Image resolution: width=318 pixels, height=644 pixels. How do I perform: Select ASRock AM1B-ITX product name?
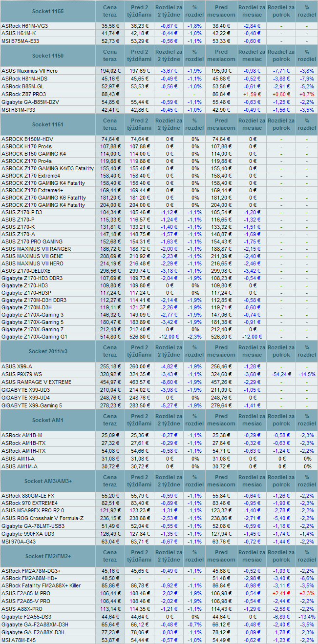point(22,443)
